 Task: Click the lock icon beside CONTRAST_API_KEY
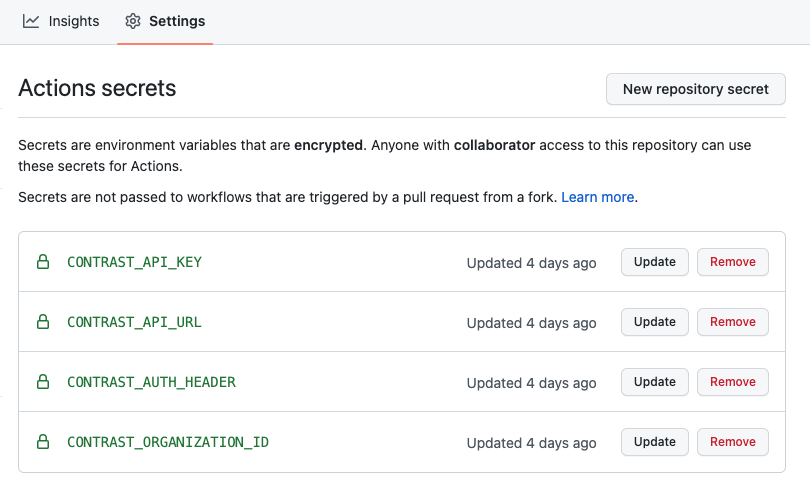(x=43, y=262)
